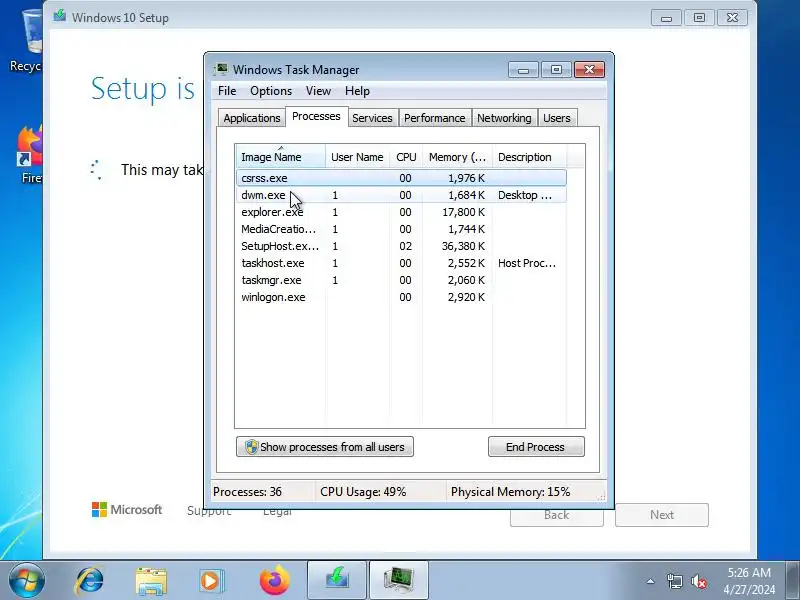Open the Start menu orb

tap(26, 581)
